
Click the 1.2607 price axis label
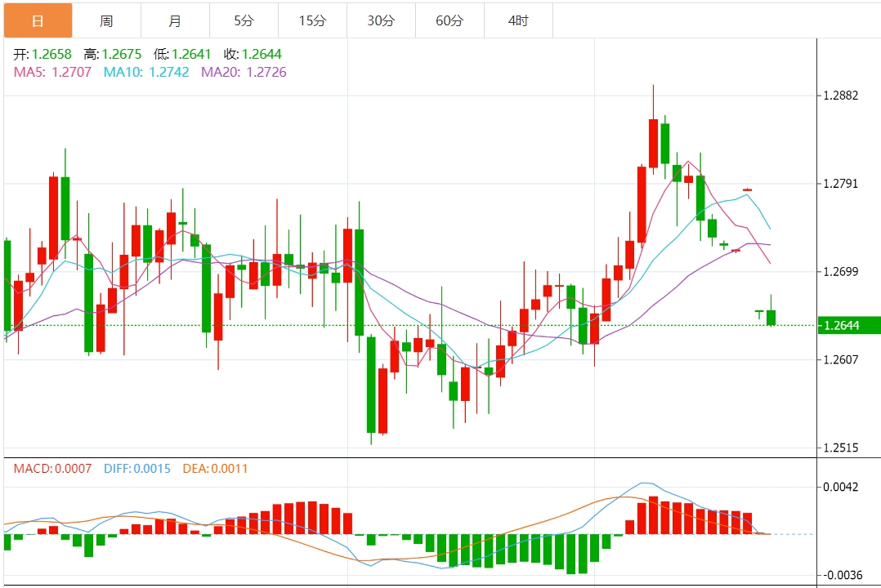click(x=840, y=359)
